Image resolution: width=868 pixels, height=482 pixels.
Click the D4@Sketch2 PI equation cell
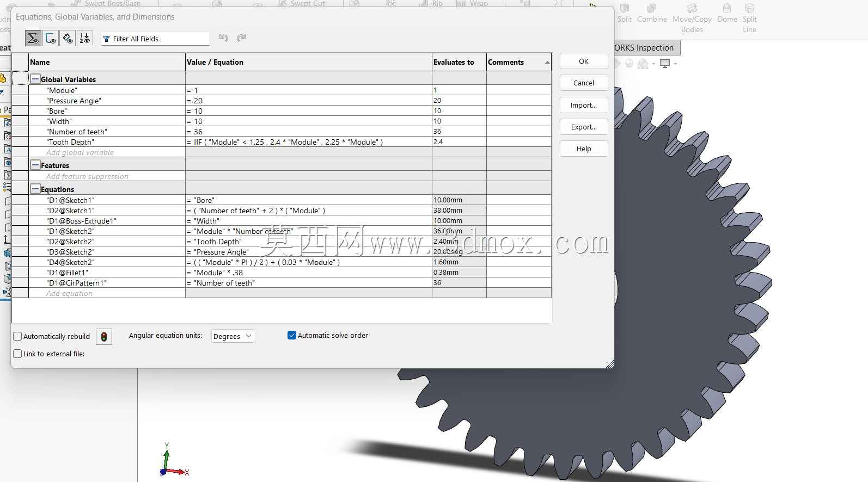tap(309, 262)
